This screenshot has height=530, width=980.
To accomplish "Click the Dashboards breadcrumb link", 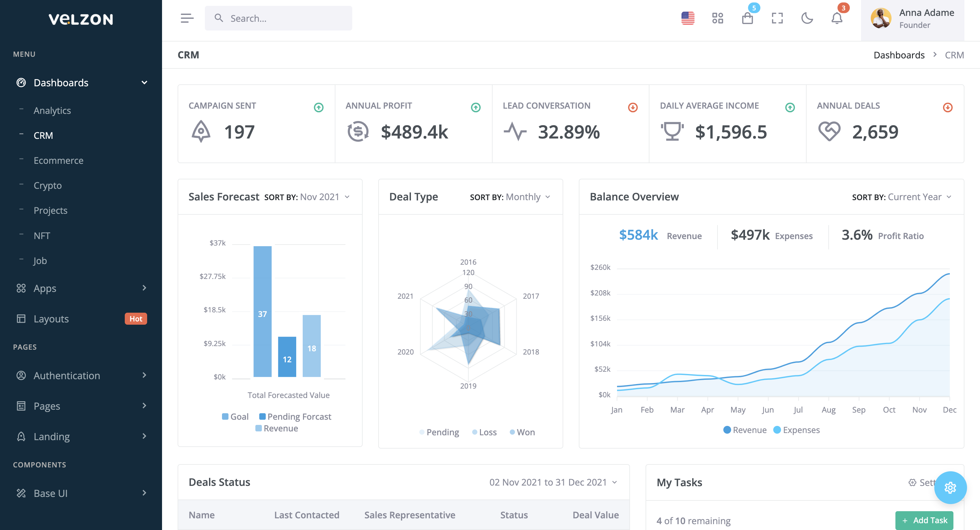I will 899,55.
